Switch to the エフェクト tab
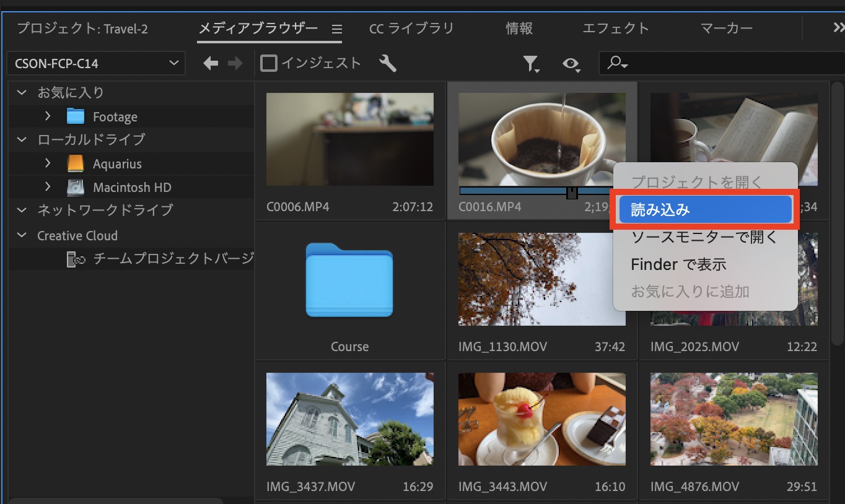 (615, 28)
